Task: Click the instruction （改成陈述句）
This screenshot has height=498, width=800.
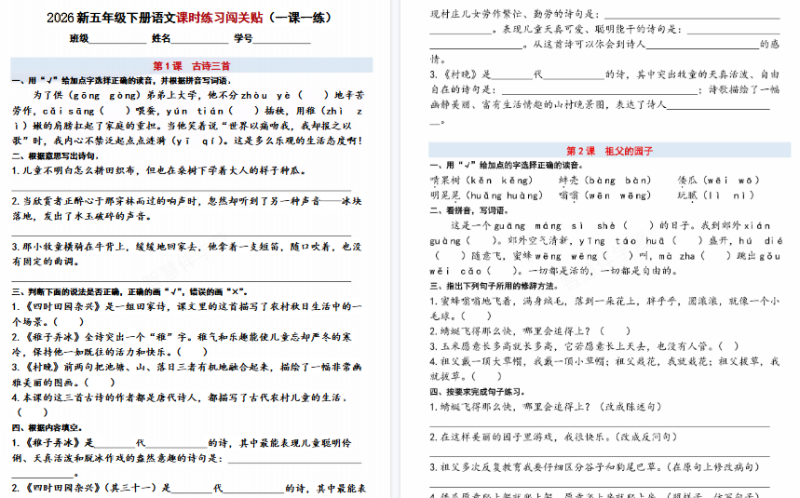Action: (631, 407)
